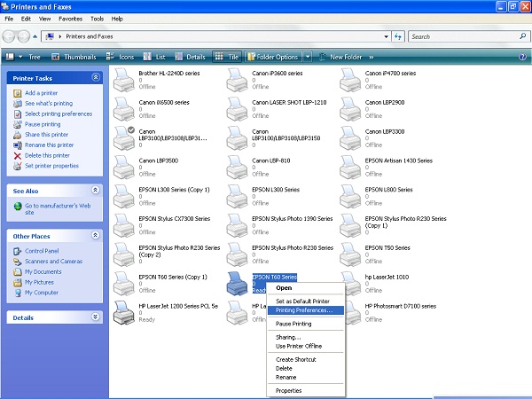Click the Add a printer task icon

(x=18, y=93)
